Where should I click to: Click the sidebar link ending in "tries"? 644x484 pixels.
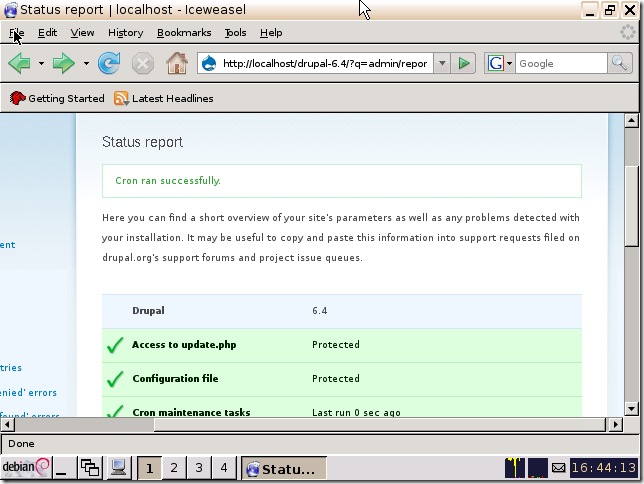click(x=11, y=368)
